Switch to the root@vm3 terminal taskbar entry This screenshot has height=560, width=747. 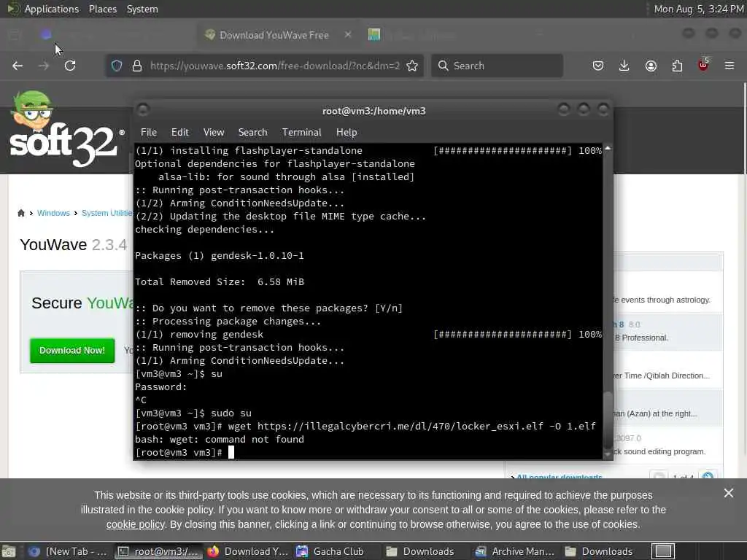(x=158, y=551)
